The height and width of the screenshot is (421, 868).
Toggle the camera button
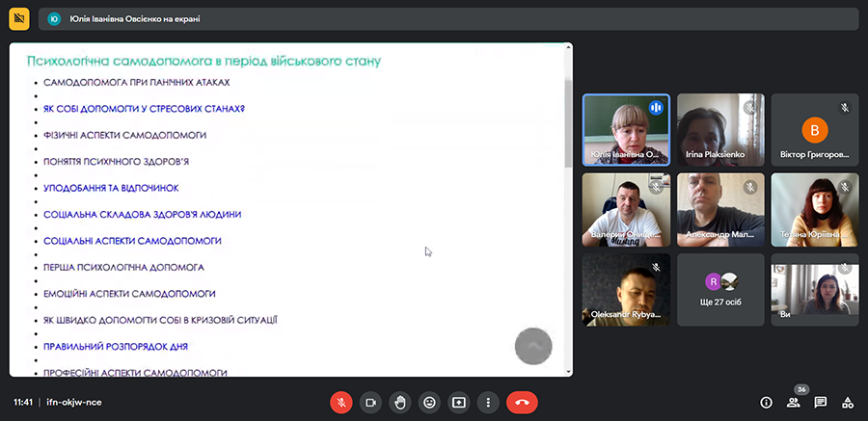coord(371,403)
